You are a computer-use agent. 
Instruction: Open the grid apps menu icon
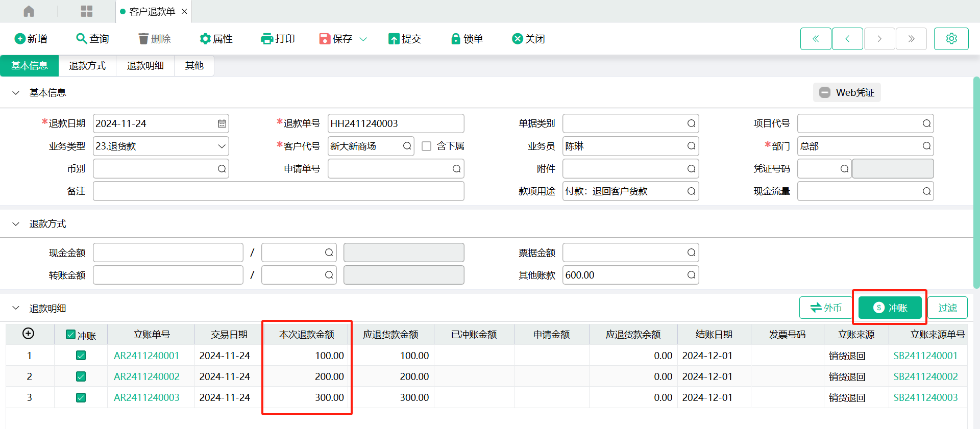click(87, 11)
